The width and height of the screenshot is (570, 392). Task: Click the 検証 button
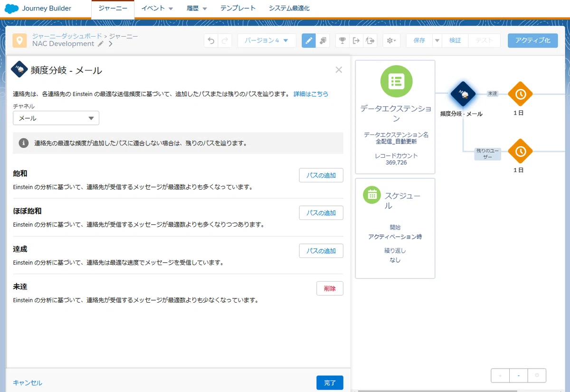tap(455, 40)
